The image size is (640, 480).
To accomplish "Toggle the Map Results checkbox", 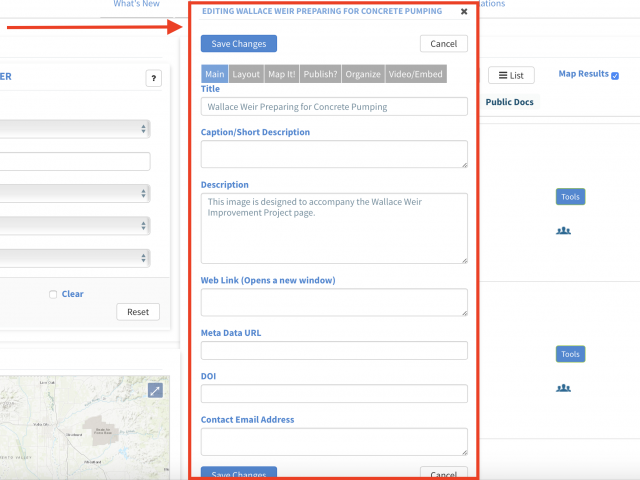I will point(615,76).
